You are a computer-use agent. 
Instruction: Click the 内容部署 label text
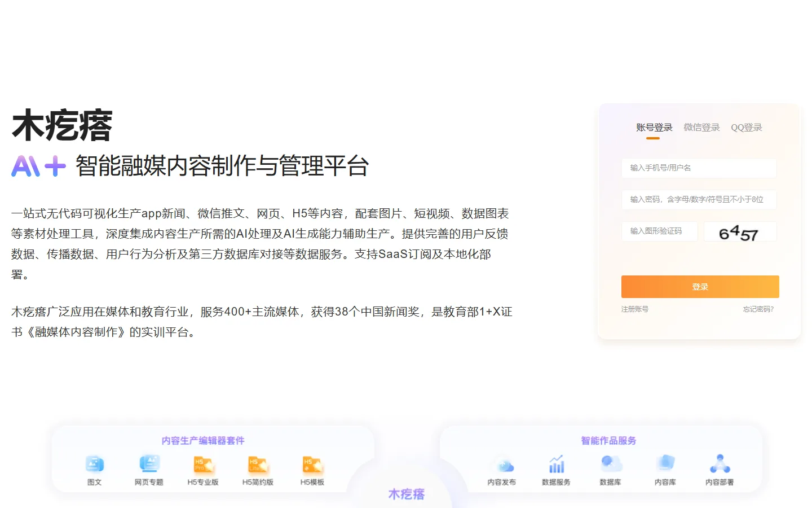click(x=720, y=483)
